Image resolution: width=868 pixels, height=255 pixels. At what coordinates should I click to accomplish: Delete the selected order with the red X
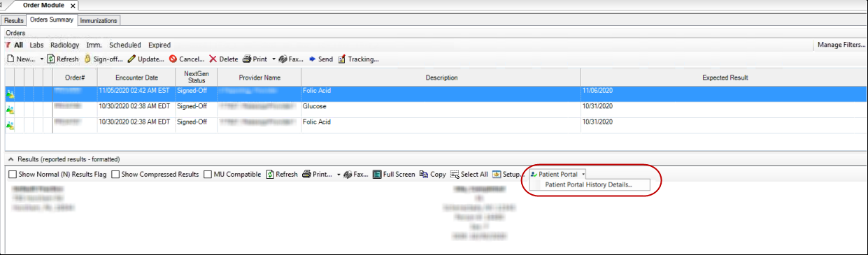[213, 59]
